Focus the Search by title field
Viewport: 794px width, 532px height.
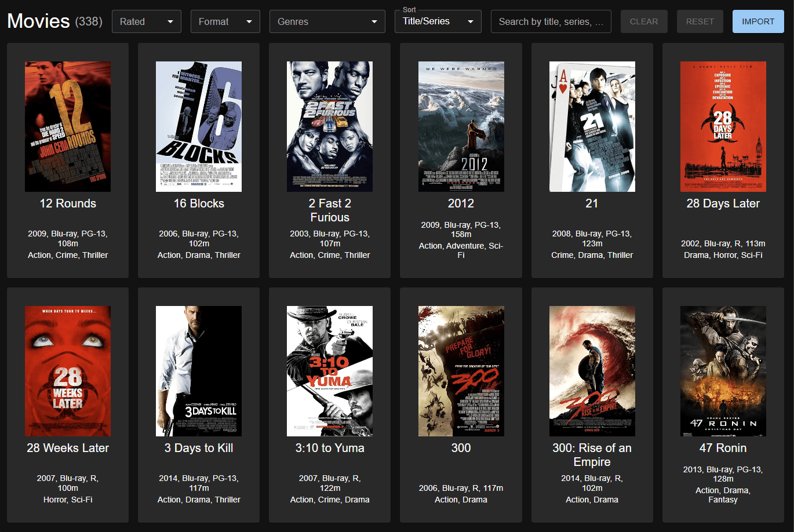[551, 21]
